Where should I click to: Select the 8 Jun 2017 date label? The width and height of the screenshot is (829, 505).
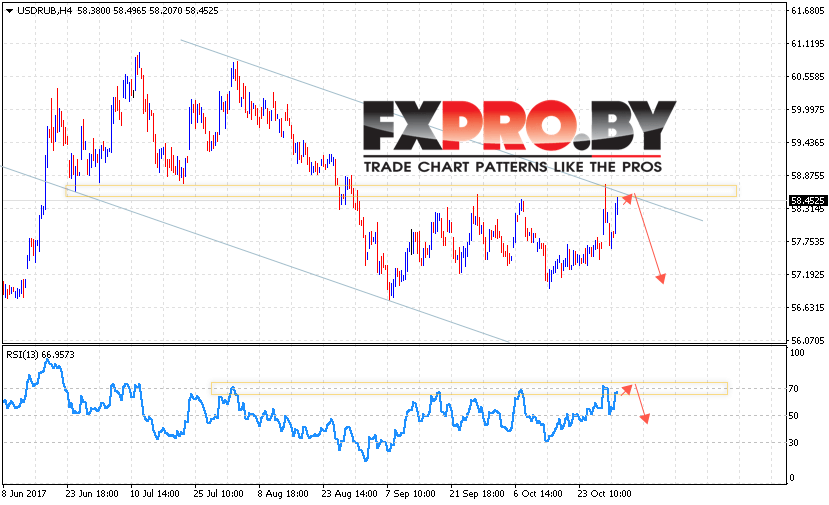[x=24, y=494]
